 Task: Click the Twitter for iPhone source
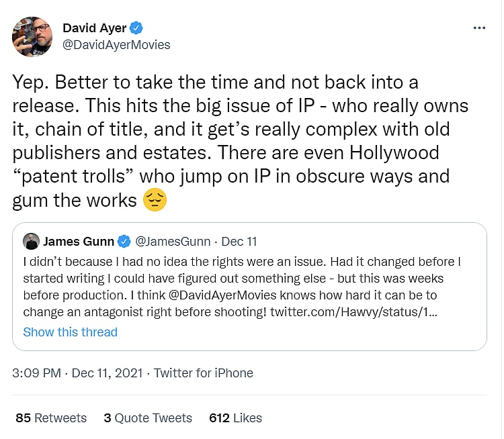204,373
